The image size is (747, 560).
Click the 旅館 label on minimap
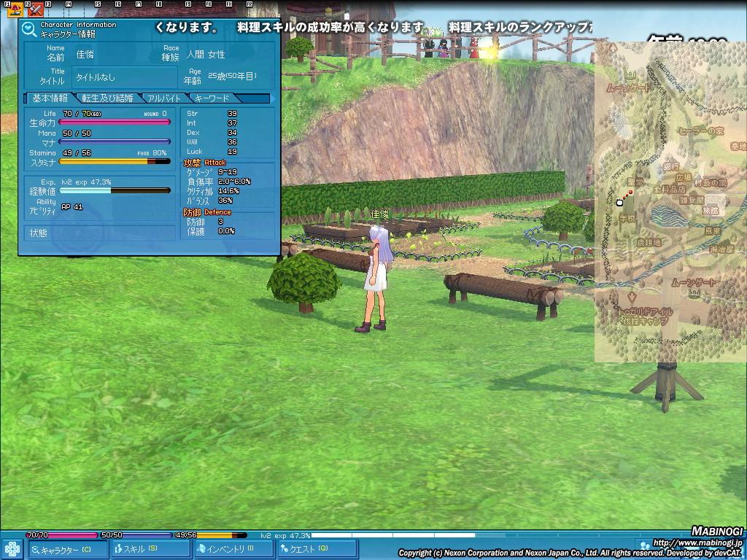(x=711, y=210)
